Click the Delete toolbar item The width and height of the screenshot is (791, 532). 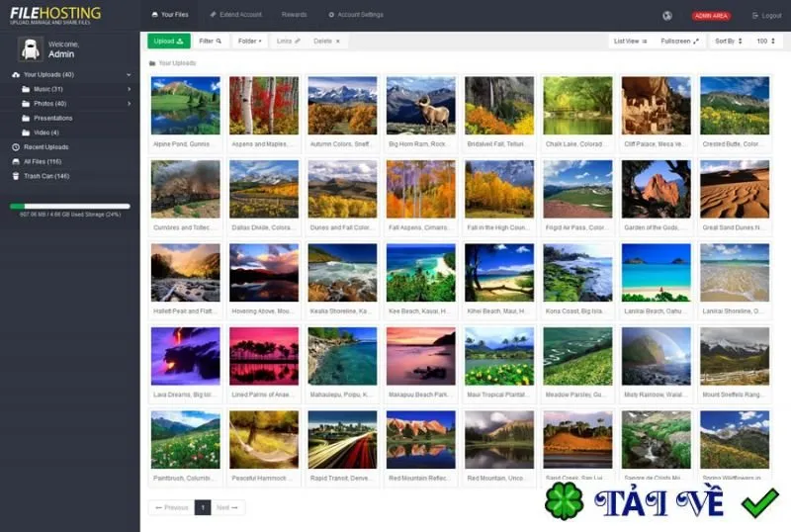326,41
